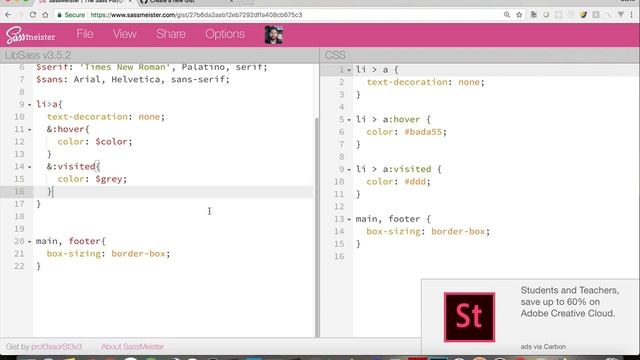The width and height of the screenshot is (640, 360).
Task: Click the user avatar picture
Action: point(273,35)
